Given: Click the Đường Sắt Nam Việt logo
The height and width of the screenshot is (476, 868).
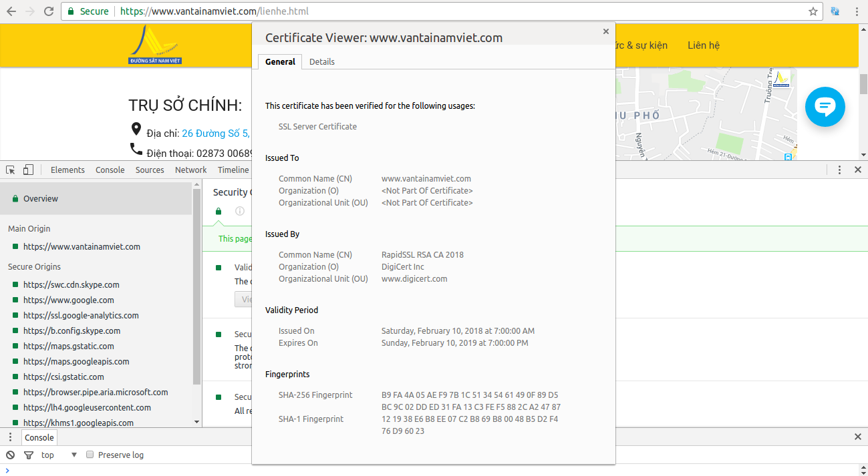Looking at the screenshot, I should (155, 45).
